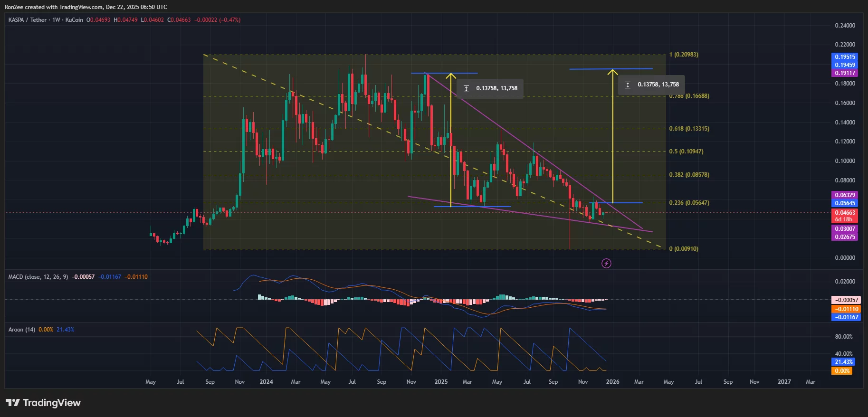This screenshot has width=868, height=417.
Task: Click the 1 (0.20983) Fibonacci top label
Action: tap(684, 55)
